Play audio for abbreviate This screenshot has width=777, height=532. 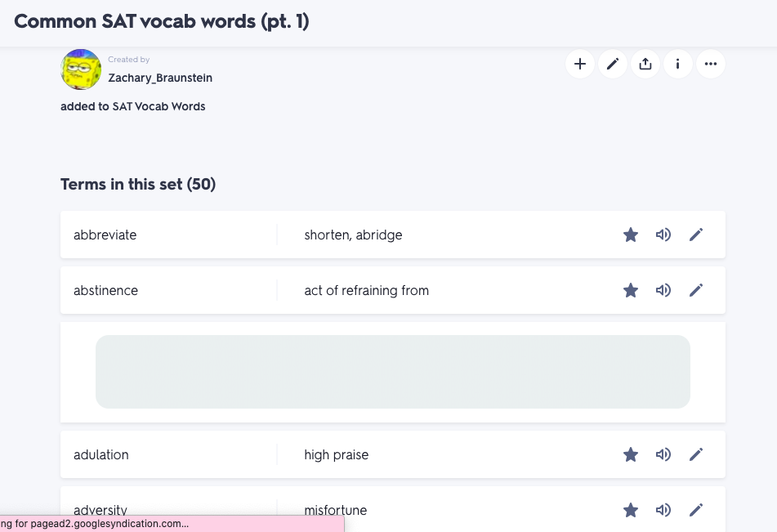coord(663,235)
